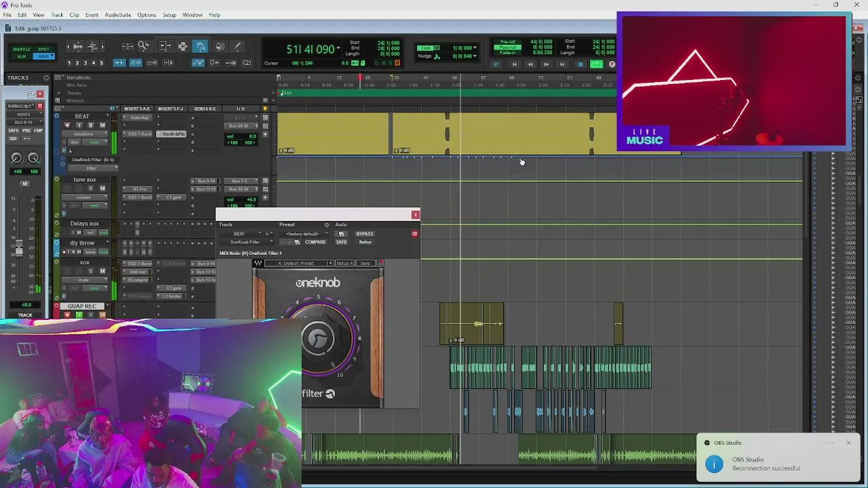Enable Spot edit mode
This screenshot has height=488, width=868.
point(43,49)
